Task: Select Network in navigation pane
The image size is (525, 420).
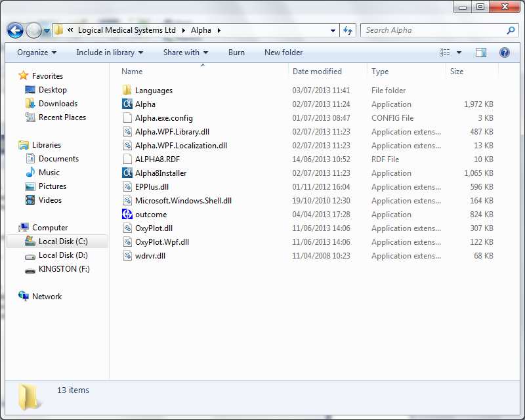Action: [47, 297]
